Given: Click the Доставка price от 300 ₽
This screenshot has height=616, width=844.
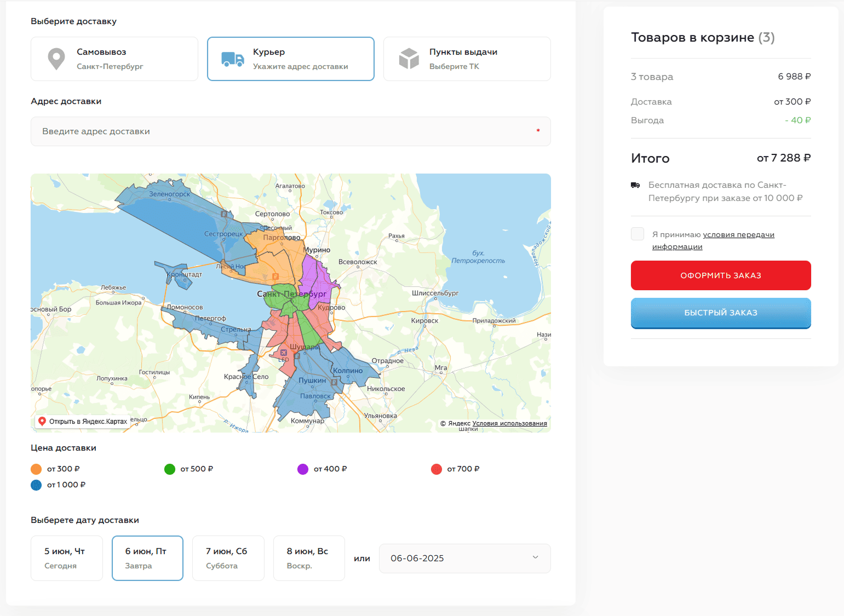Looking at the screenshot, I should [x=793, y=102].
